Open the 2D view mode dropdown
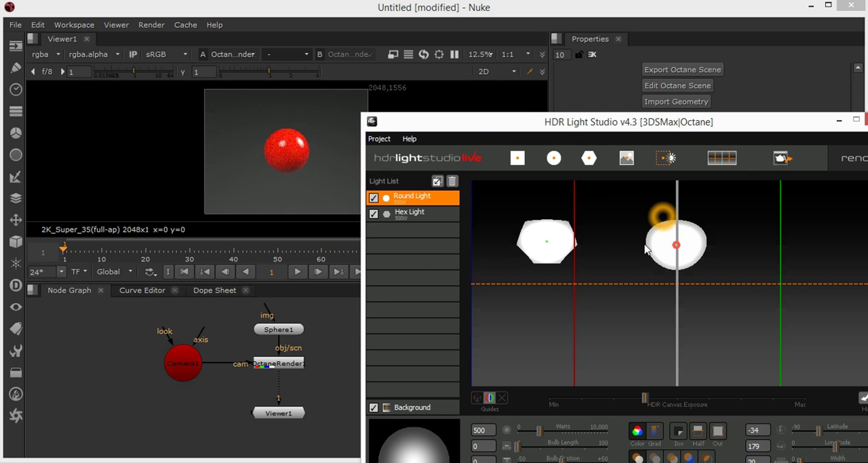Image resolution: width=868 pixels, height=463 pixels. pos(497,72)
